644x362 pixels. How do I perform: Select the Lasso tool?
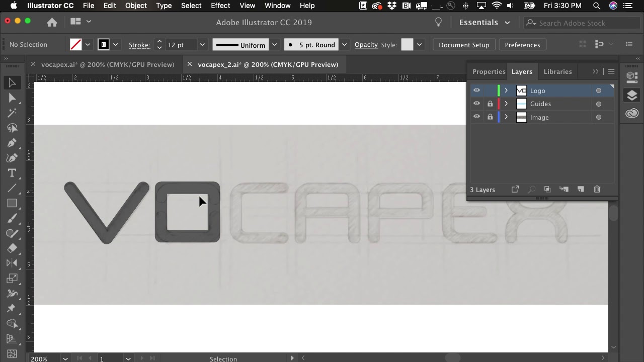[x=12, y=128]
